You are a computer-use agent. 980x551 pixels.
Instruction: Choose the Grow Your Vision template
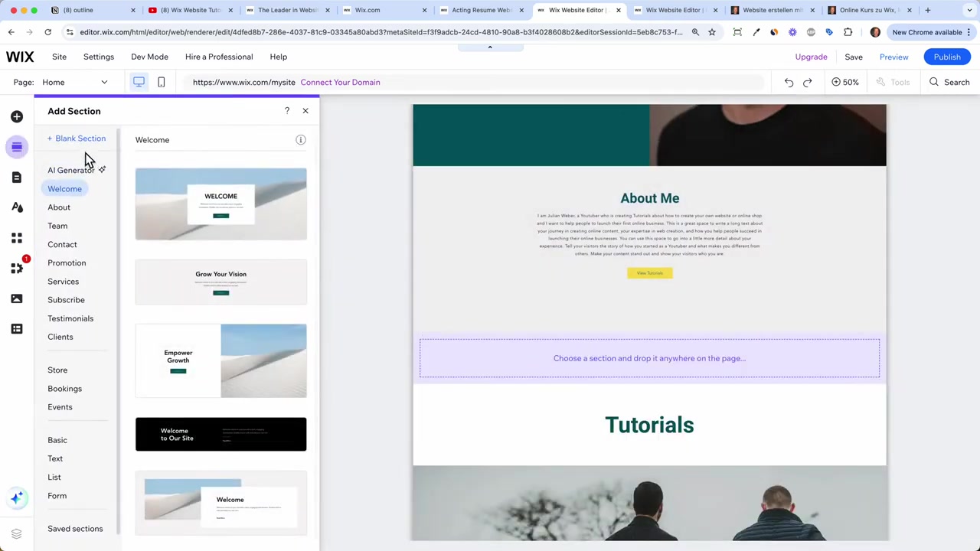pyautogui.click(x=220, y=282)
